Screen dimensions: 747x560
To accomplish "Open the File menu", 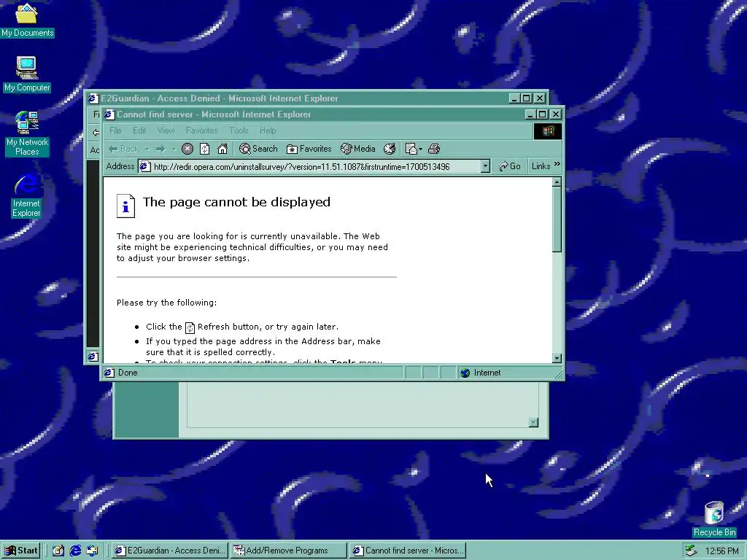I will (115, 131).
